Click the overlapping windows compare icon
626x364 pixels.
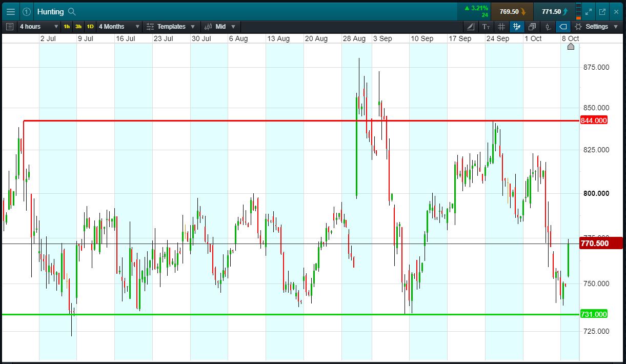click(532, 27)
